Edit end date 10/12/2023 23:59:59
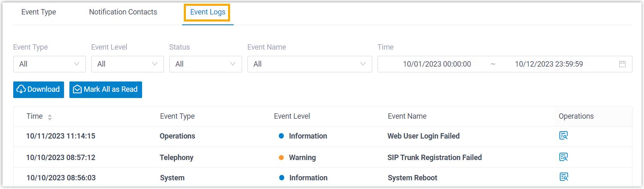Screen dimensions: 644x189 click(549, 64)
